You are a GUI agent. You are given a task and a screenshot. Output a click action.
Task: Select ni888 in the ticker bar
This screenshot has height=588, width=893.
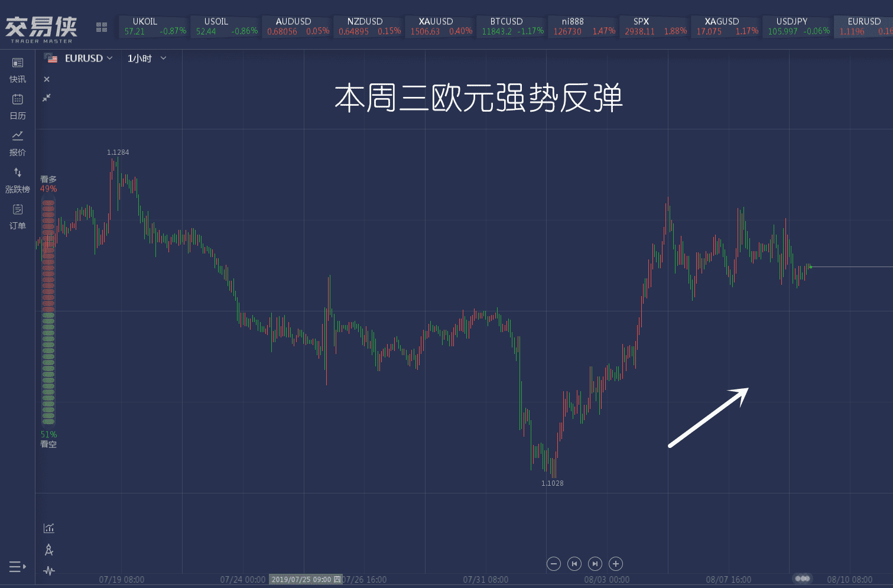tap(584, 27)
